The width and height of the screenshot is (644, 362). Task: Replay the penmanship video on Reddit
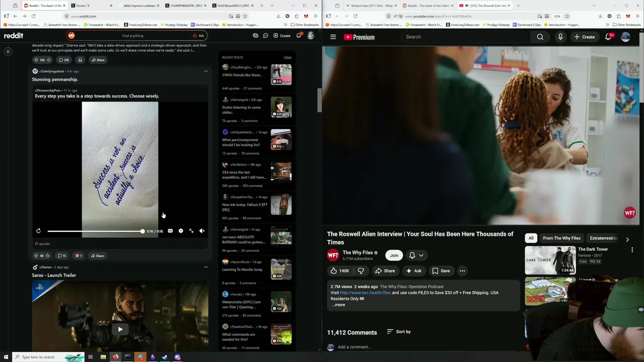tap(38, 231)
